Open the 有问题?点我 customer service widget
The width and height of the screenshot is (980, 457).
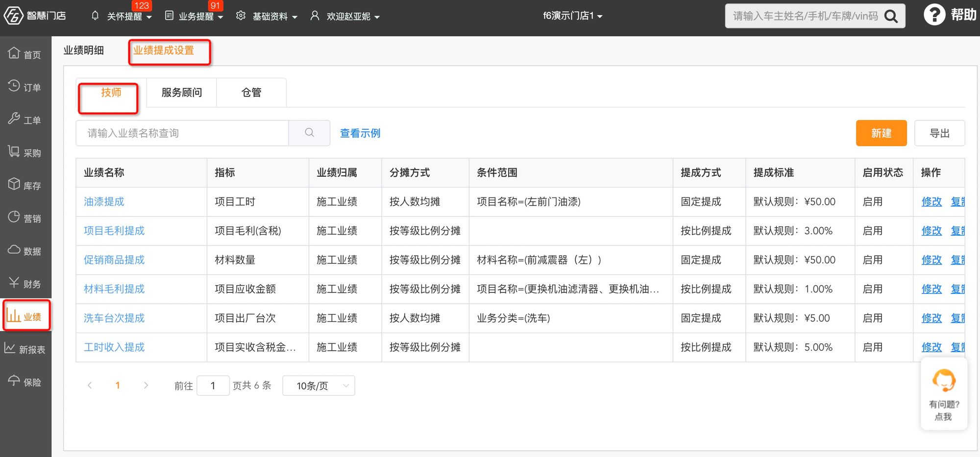944,394
